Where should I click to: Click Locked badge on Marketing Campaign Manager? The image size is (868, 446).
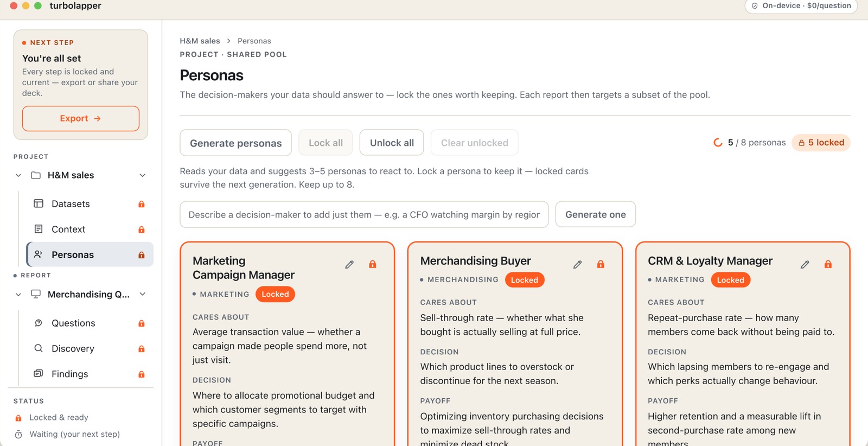click(x=275, y=294)
